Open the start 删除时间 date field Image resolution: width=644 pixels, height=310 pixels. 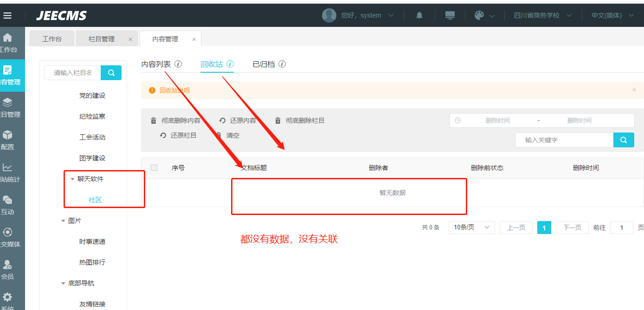click(x=497, y=120)
